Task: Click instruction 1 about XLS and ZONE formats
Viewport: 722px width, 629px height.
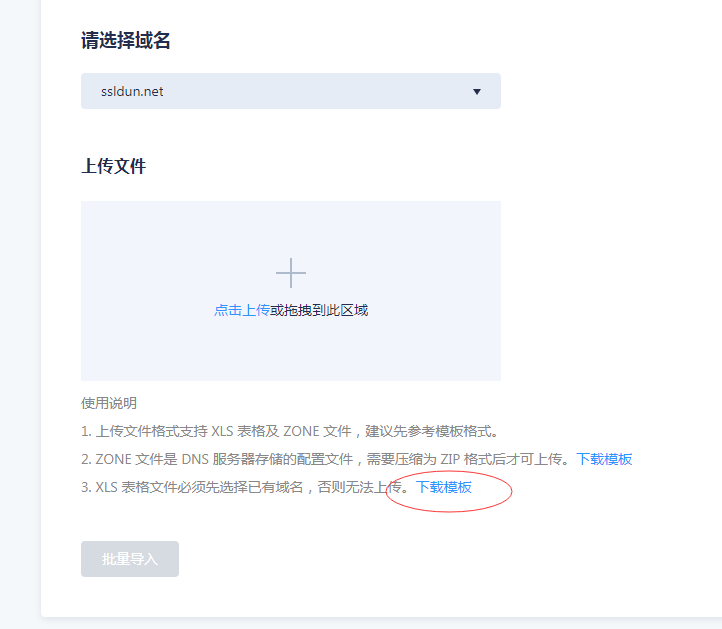Action: coord(290,431)
